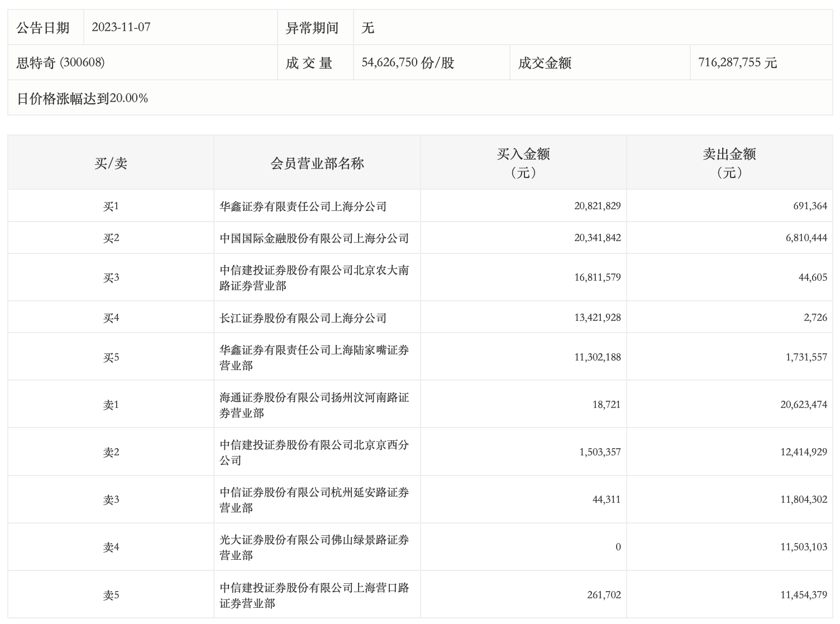Select buy amount 20,341,842
The height and width of the screenshot is (624, 840).
coord(597,238)
